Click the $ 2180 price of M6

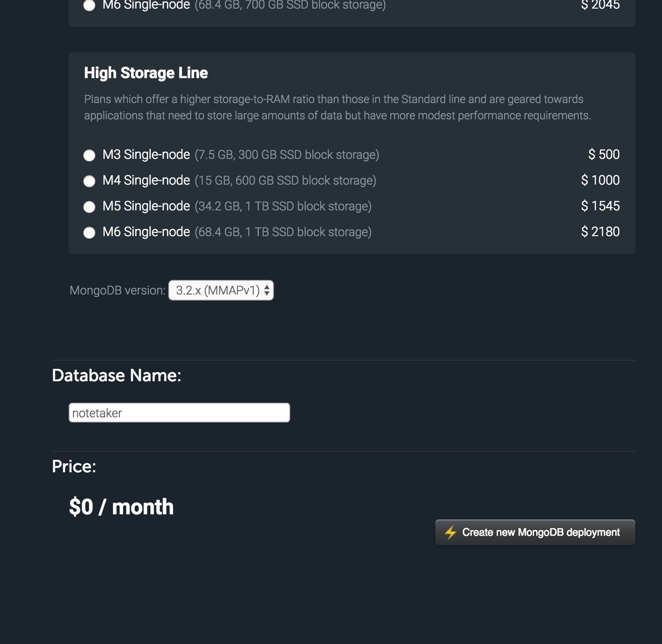coord(600,232)
